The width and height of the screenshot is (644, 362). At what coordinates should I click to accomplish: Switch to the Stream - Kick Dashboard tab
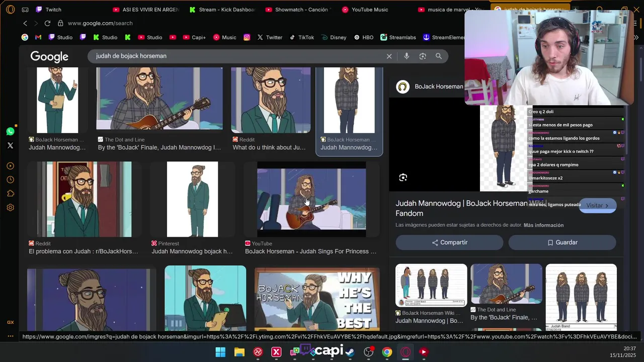point(222,10)
